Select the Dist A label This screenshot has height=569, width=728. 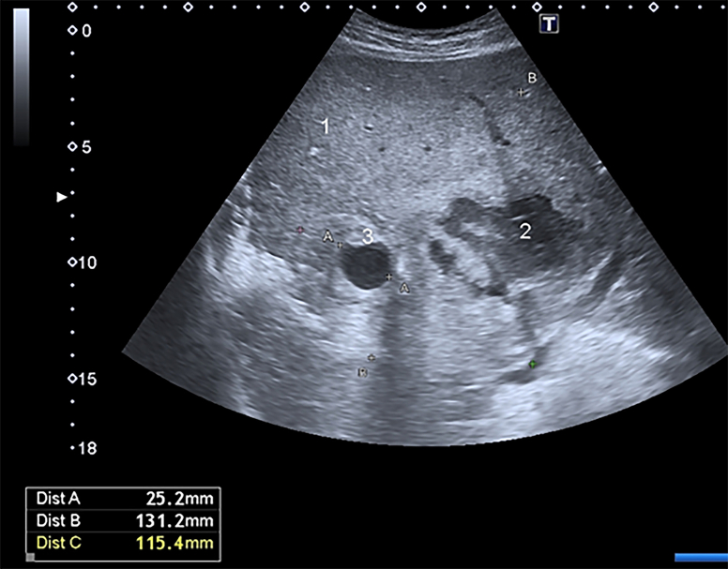point(58,499)
